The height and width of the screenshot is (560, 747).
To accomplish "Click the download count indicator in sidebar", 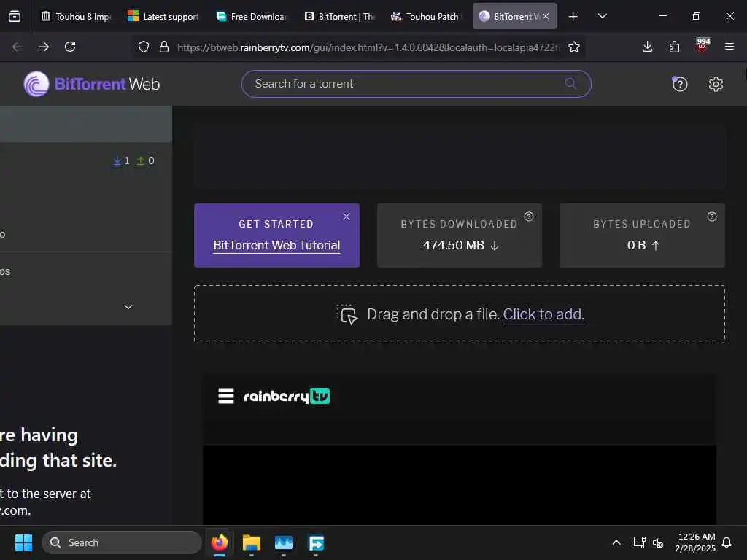I will tap(122, 161).
